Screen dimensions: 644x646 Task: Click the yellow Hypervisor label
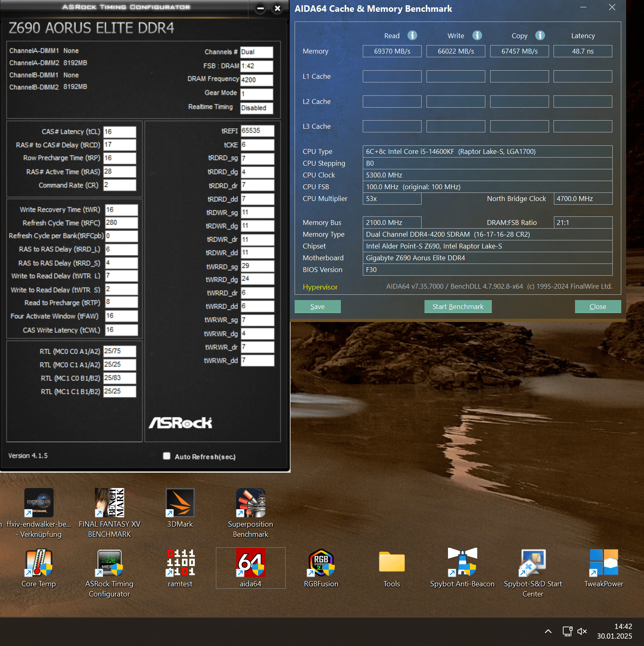pos(320,287)
